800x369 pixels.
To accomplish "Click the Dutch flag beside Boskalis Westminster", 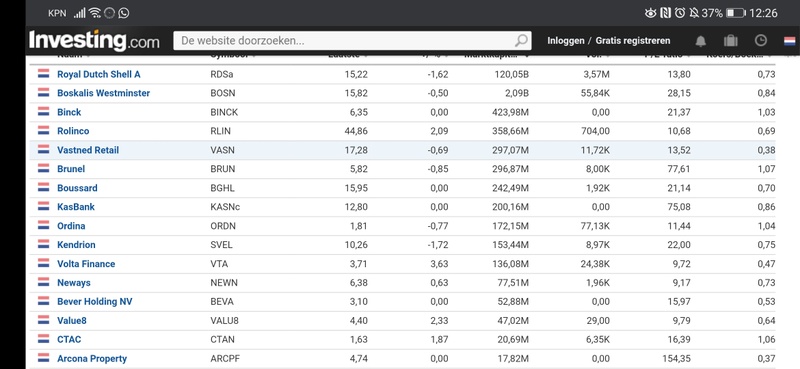I will [43, 92].
